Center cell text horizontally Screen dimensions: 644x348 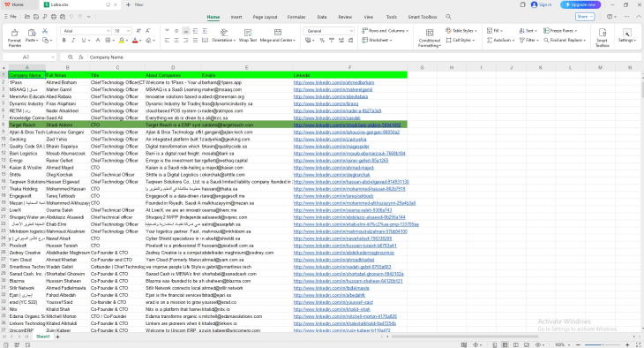coord(176,41)
